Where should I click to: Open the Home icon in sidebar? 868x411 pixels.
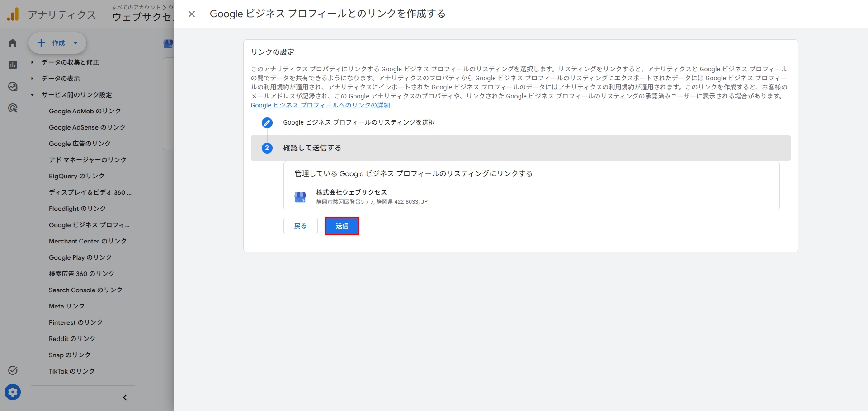(13, 43)
